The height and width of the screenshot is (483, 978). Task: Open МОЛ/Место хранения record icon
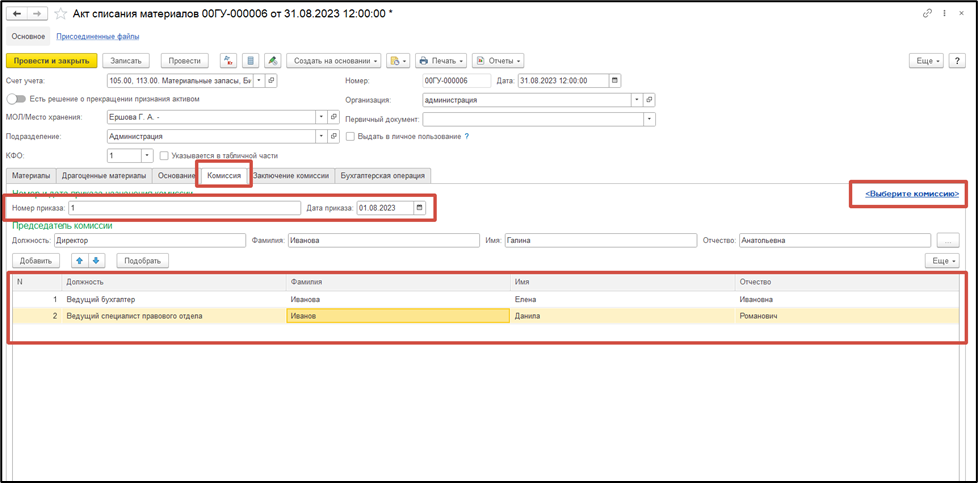334,117
